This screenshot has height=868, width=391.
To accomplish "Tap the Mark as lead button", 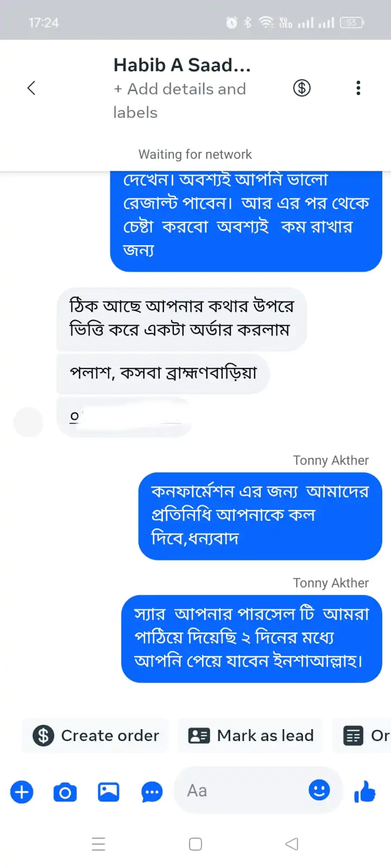I will (250, 736).
